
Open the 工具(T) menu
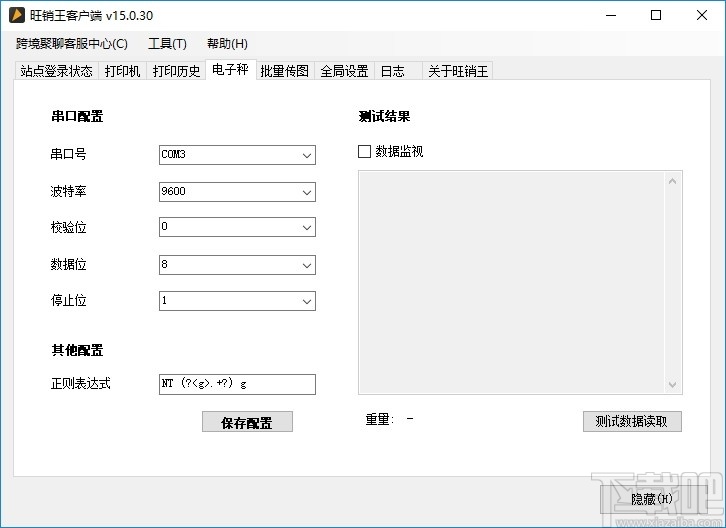click(167, 44)
